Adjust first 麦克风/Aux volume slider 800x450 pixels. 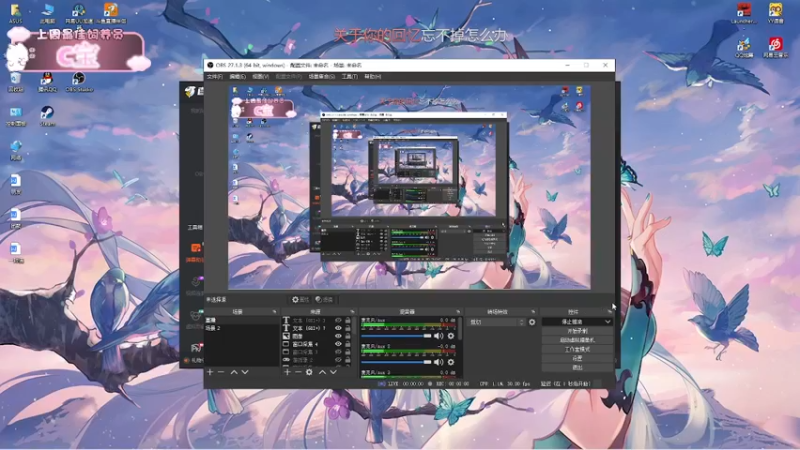pyautogui.click(x=396, y=336)
